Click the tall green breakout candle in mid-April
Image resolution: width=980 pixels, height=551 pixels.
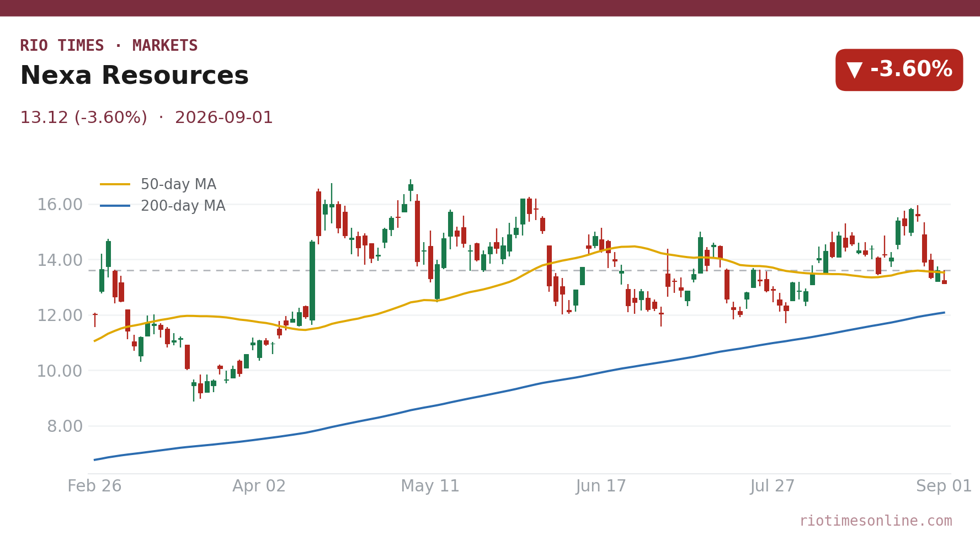(x=312, y=281)
